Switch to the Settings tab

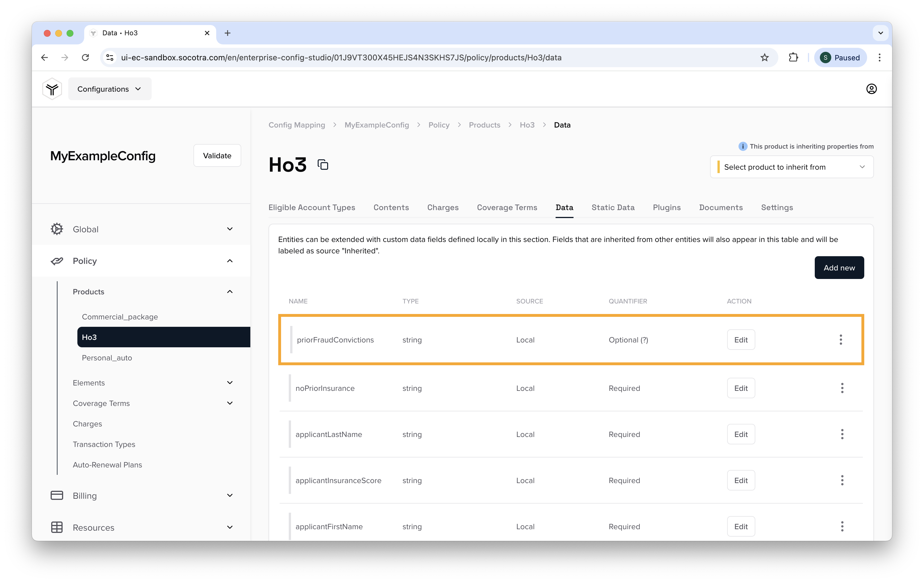click(777, 208)
